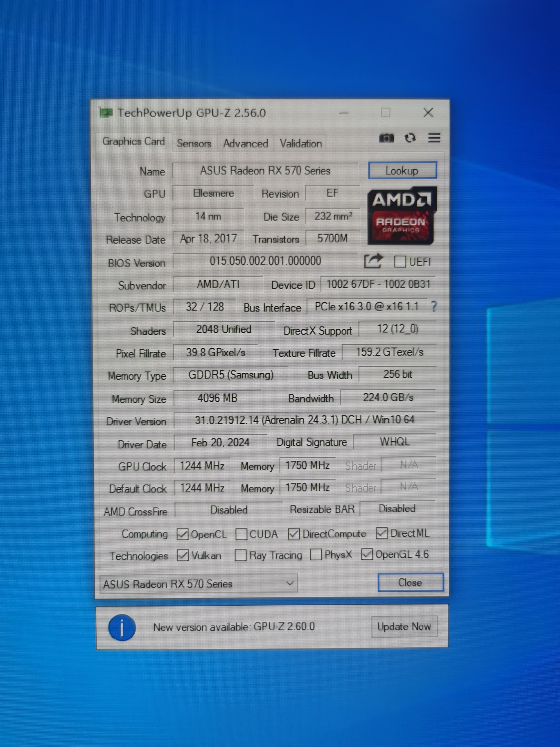Screen dimensions: 560x747
Task: Toggle the UEFI checkbox
Action: 400,262
